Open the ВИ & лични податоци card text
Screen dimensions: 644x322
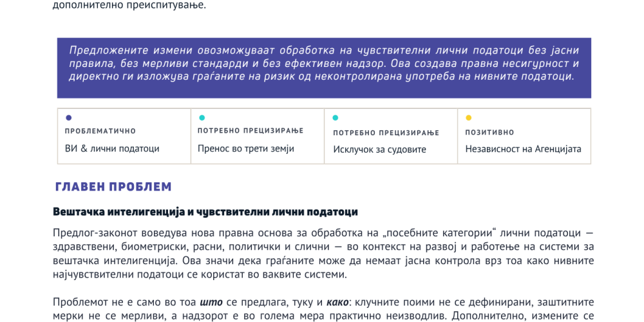[112, 149]
